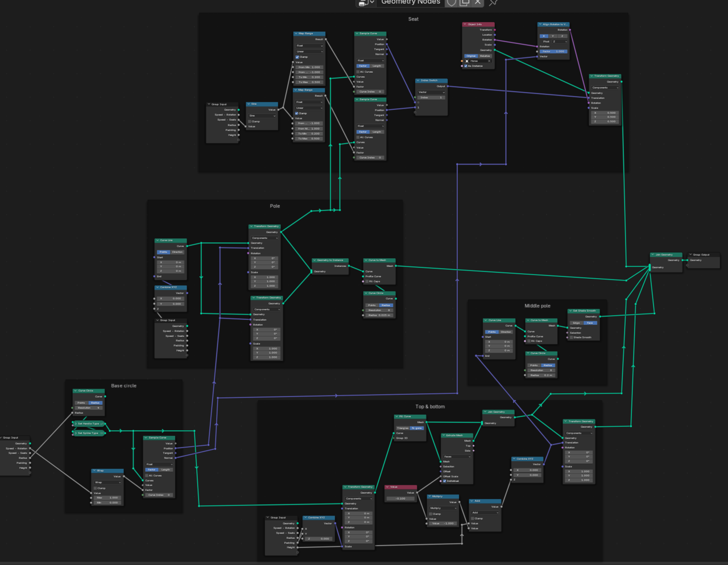Unlink the Geometry Nodes group with X
This screenshot has height=565, width=728.
tap(478, 2)
